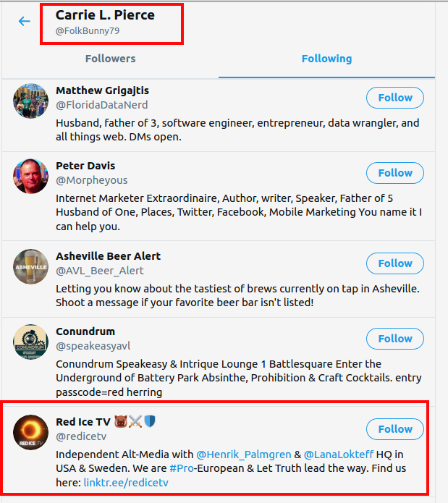Follow Red Ice TV

[x=394, y=429]
